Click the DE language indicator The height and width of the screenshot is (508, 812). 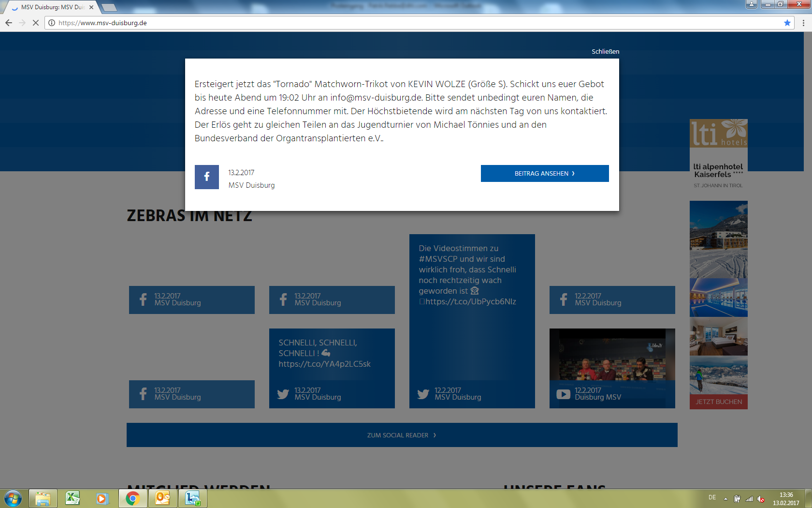pos(712,497)
